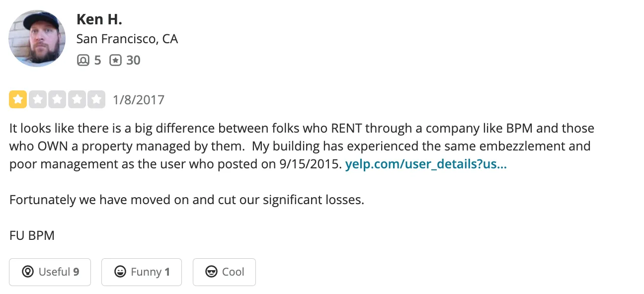Click the review count number 30
The width and height of the screenshot is (644, 294).
pos(132,60)
